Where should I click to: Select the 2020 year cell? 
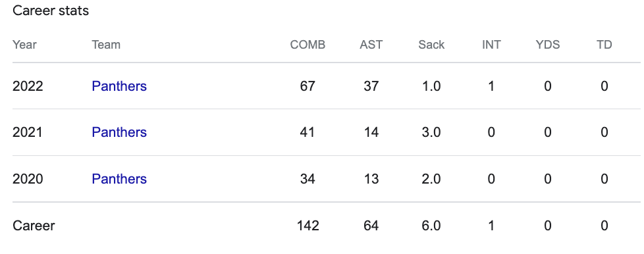[x=28, y=179]
